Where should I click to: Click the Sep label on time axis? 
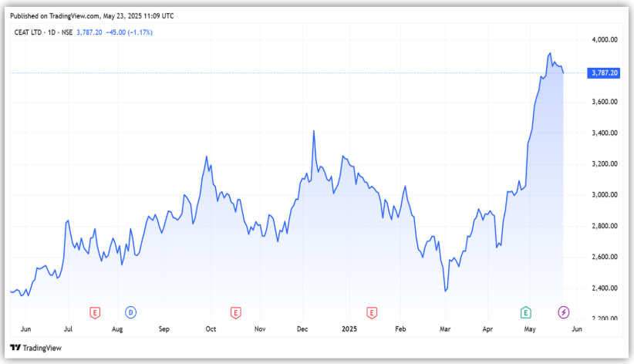[x=164, y=329]
